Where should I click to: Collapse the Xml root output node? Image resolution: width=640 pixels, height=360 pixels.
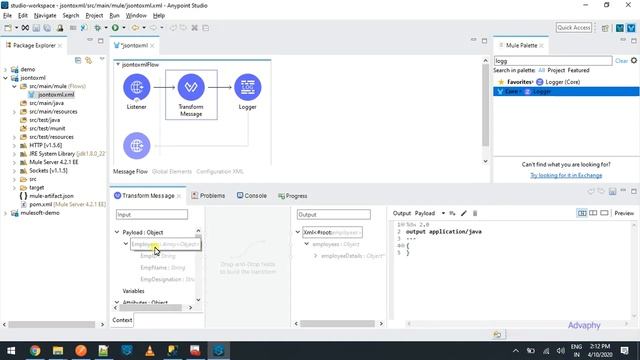[298, 232]
